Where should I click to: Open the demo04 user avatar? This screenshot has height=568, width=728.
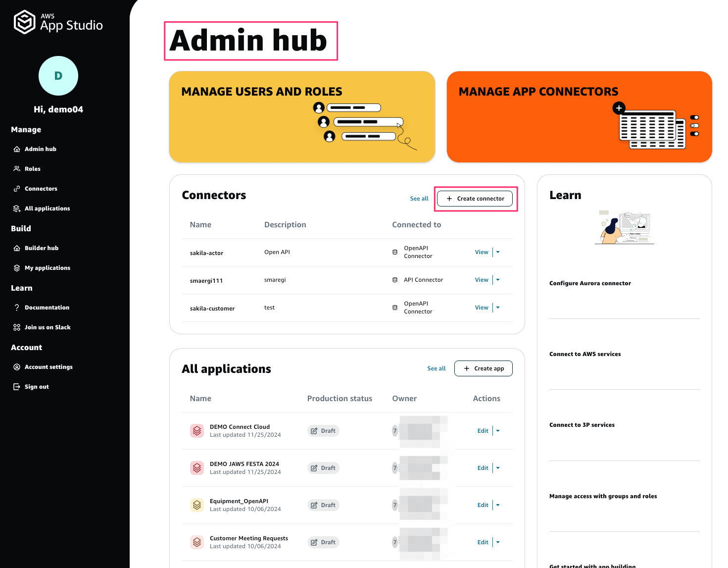[x=58, y=76]
